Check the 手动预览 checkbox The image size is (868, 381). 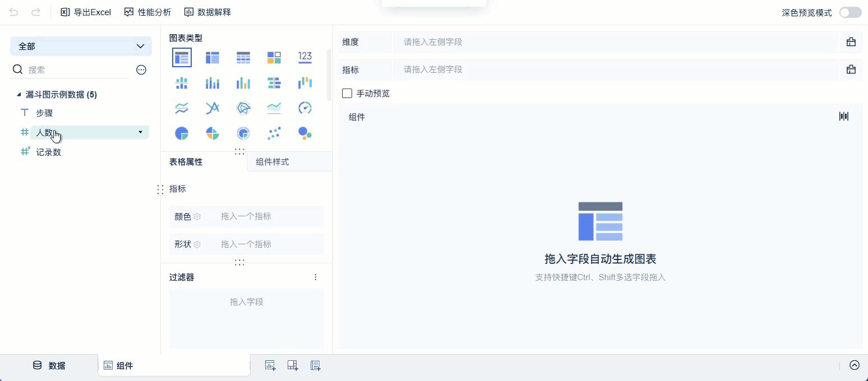coord(347,94)
